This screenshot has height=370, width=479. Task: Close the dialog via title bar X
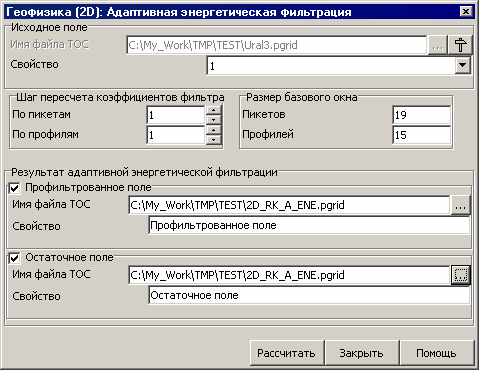466,12
